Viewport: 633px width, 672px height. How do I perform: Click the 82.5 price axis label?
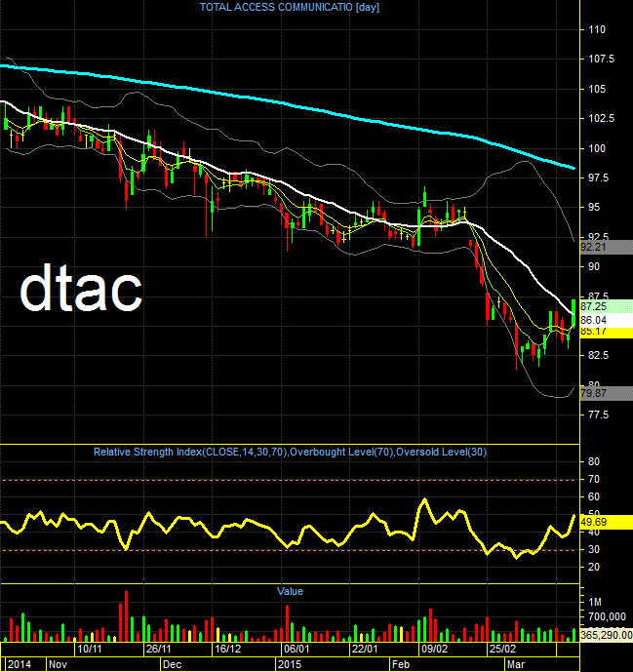click(598, 355)
